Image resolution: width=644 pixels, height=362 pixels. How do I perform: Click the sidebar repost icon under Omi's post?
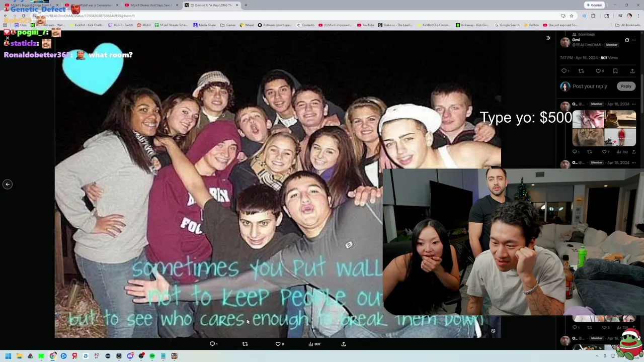(581, 71)
